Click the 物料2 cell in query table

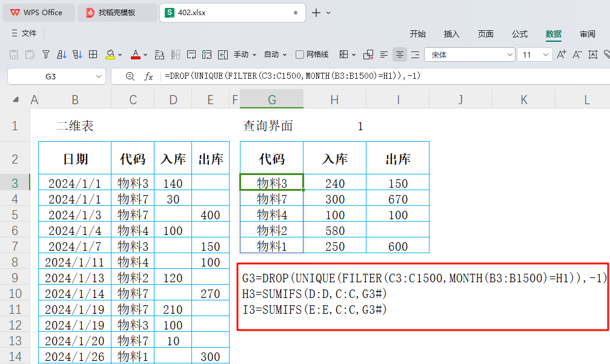point(271,231)
